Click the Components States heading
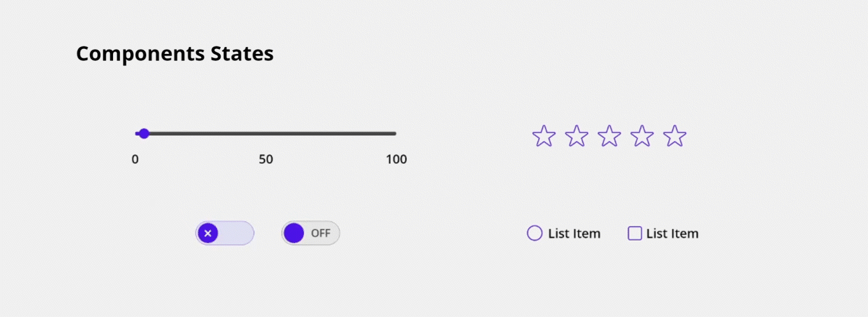Image resolution: width=868 pixels, height=317 pixels. 175,54
